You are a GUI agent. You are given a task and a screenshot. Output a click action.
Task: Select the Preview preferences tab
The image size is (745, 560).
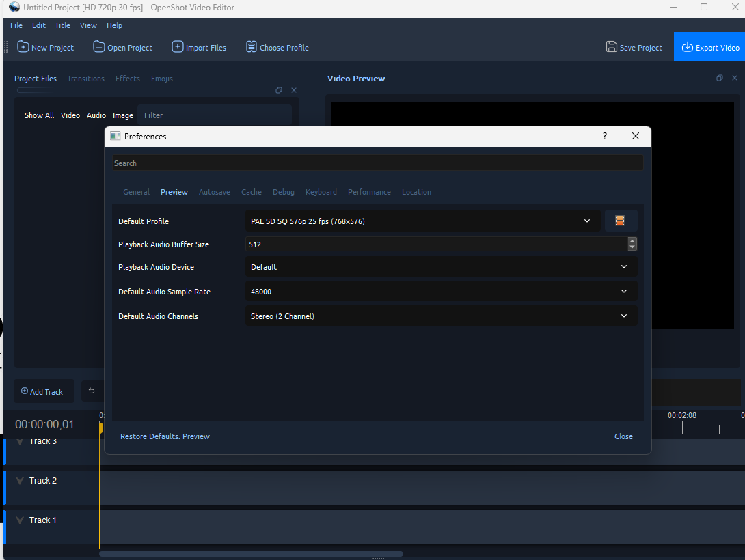[174, 192]
